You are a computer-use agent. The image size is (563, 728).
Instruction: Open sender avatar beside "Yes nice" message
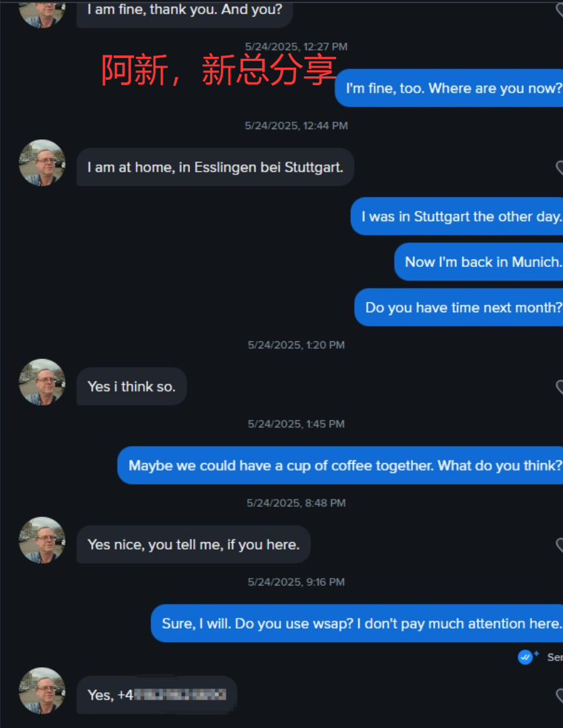[42, 540]
